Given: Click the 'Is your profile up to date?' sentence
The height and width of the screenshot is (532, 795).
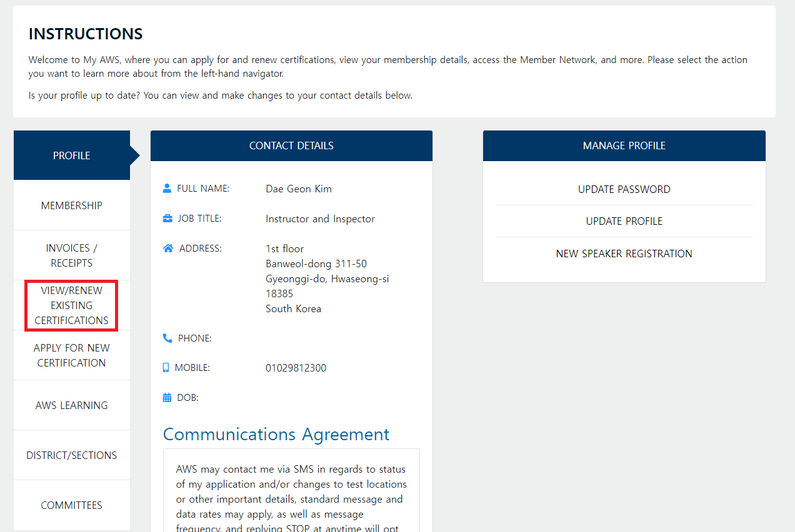Looking at the screenshot, I should tap(221, 96).
